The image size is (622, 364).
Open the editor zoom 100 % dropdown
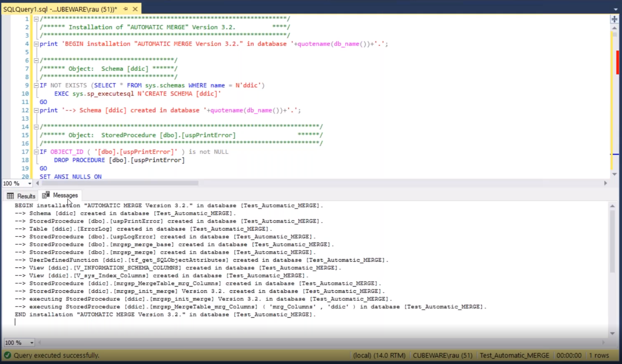click(30, 183)
